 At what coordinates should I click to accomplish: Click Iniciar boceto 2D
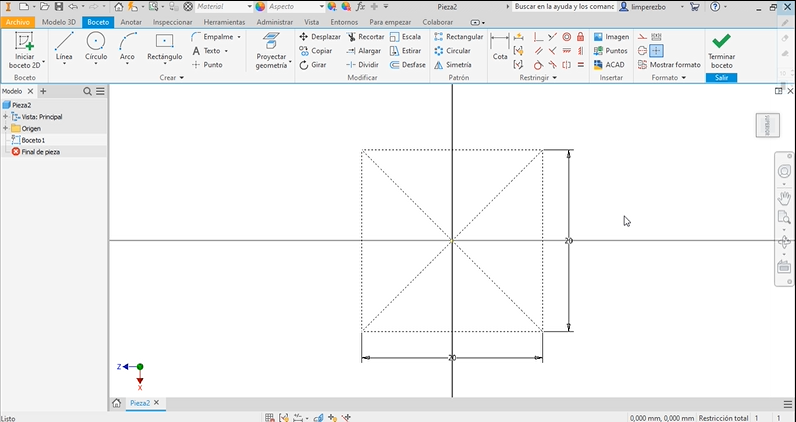(24, 50)
